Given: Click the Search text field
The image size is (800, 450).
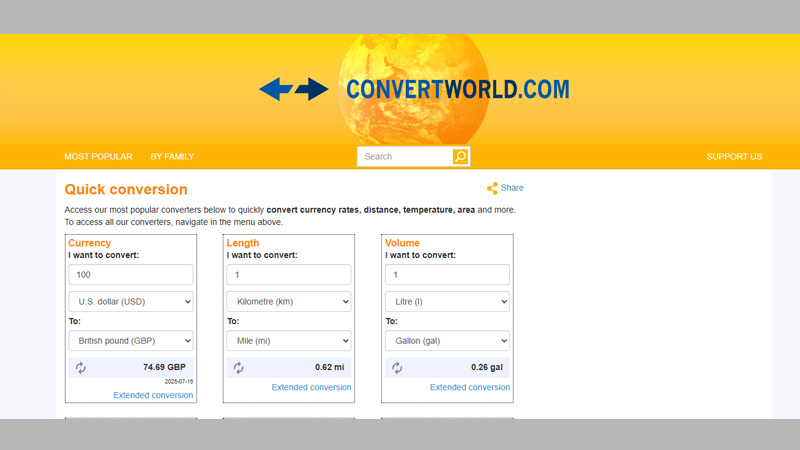Looking at the screenshot, I should [x=405, y=157].
